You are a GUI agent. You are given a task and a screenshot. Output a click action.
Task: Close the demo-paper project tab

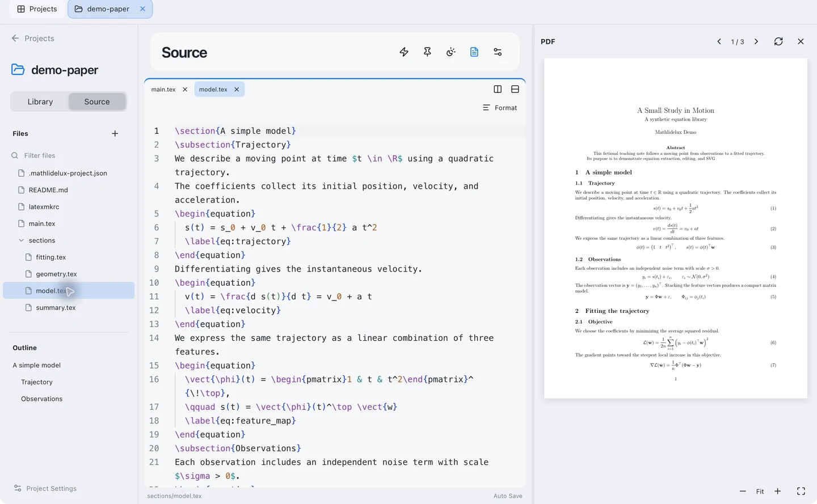pyautogui.click(x=143, y=9)
